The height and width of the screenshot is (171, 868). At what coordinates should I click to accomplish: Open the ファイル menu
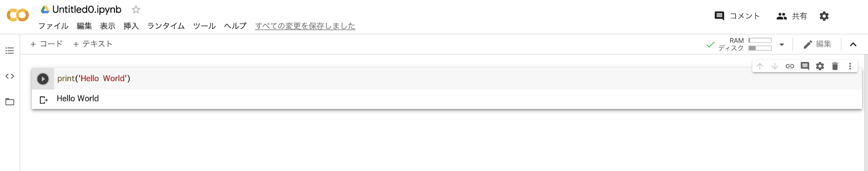coord(53,26)
